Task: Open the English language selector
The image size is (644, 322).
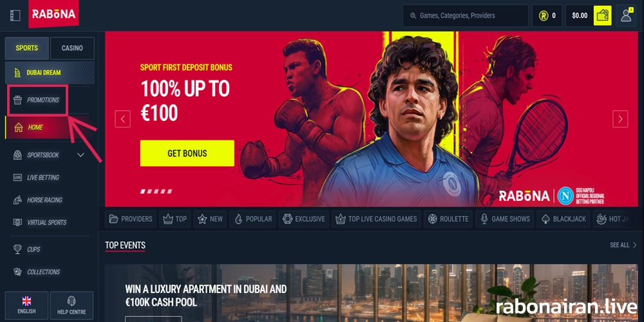Action: click(x=26, y=305)
